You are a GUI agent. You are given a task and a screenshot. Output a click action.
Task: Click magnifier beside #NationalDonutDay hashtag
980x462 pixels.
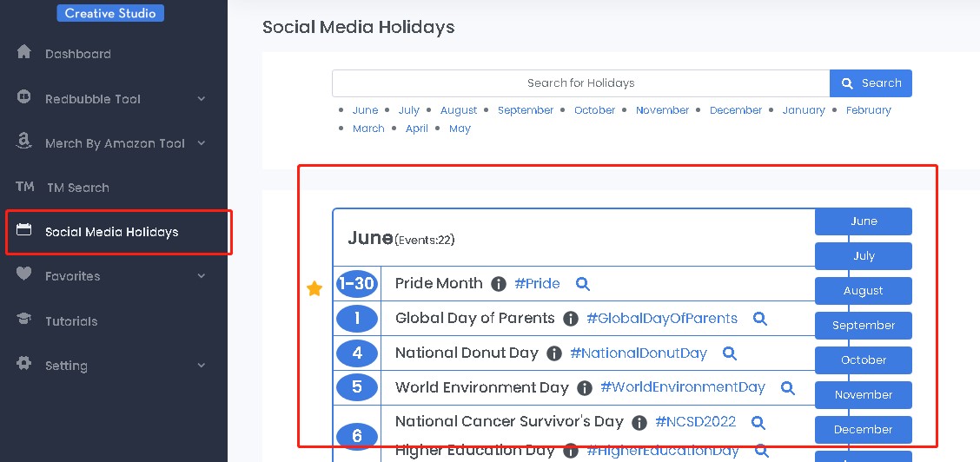730,353
